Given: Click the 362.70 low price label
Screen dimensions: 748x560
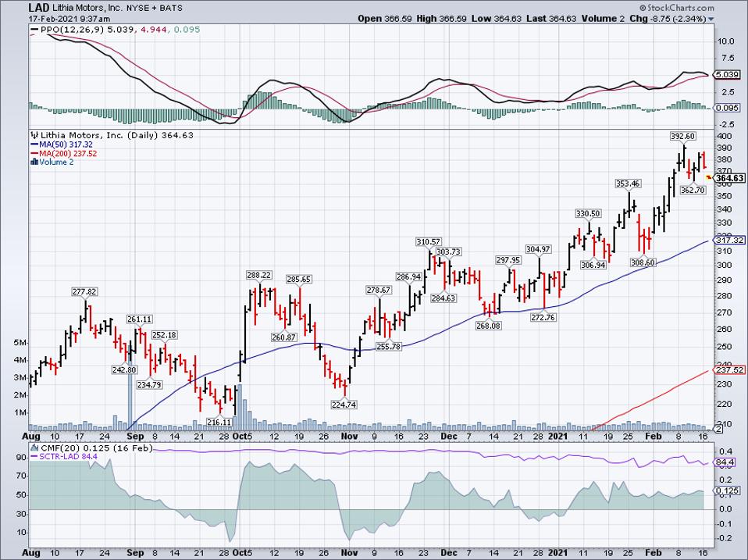Looking at the screenshot, I should pos(693,190).
